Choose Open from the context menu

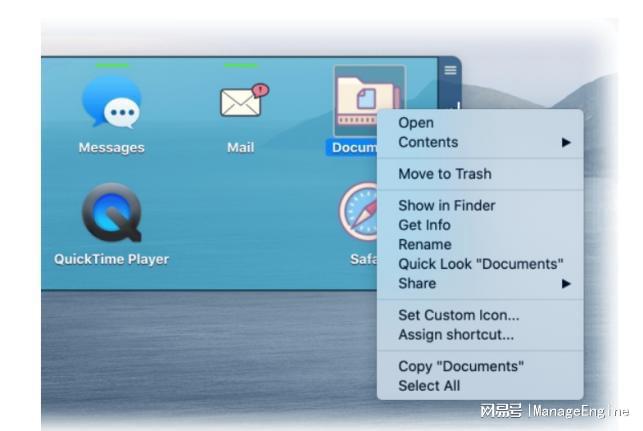(416, 123)
